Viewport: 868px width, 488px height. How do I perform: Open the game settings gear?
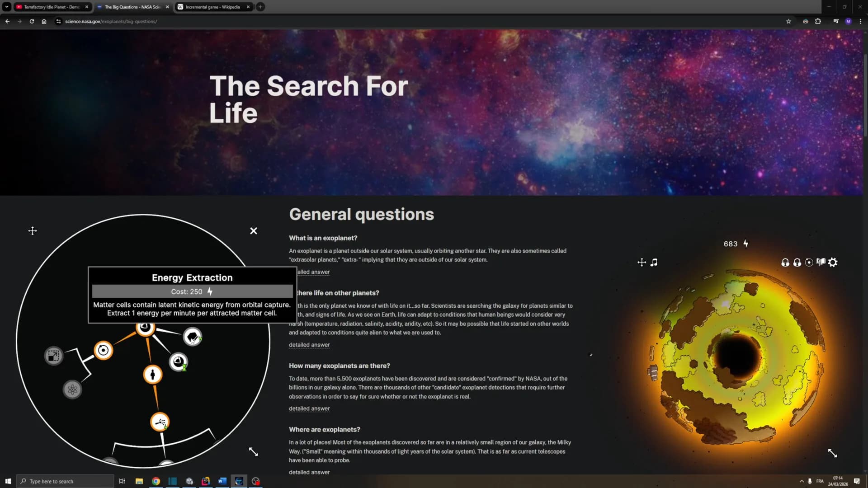(x=833, y=263)
